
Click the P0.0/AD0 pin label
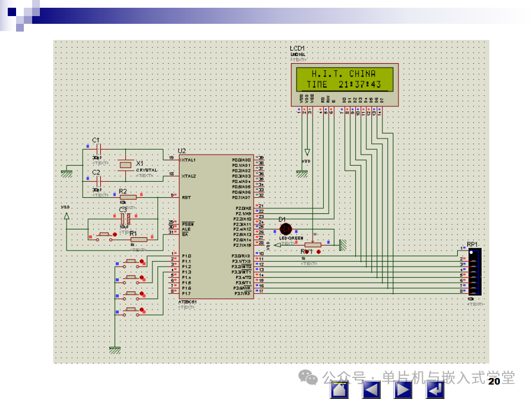click(241, 160)
